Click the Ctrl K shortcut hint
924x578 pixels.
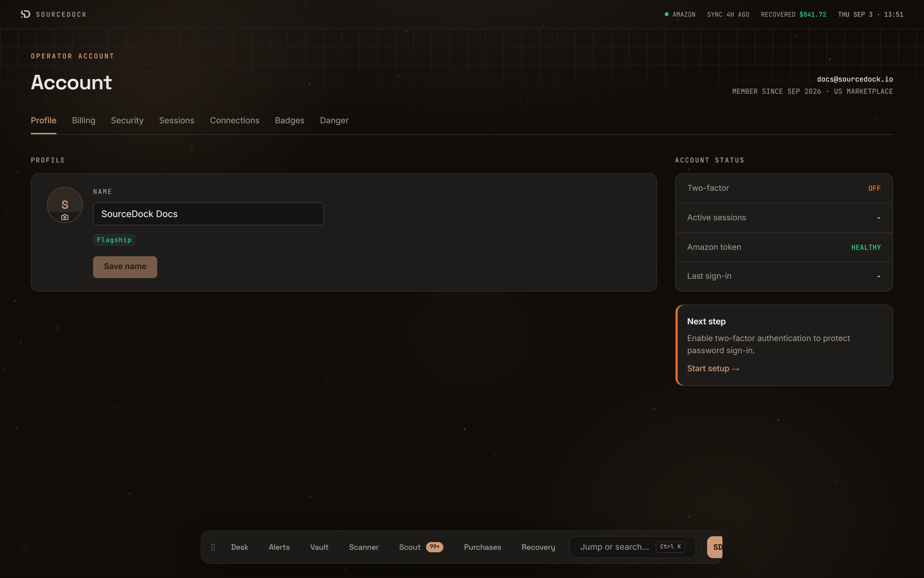pos(671,547)
